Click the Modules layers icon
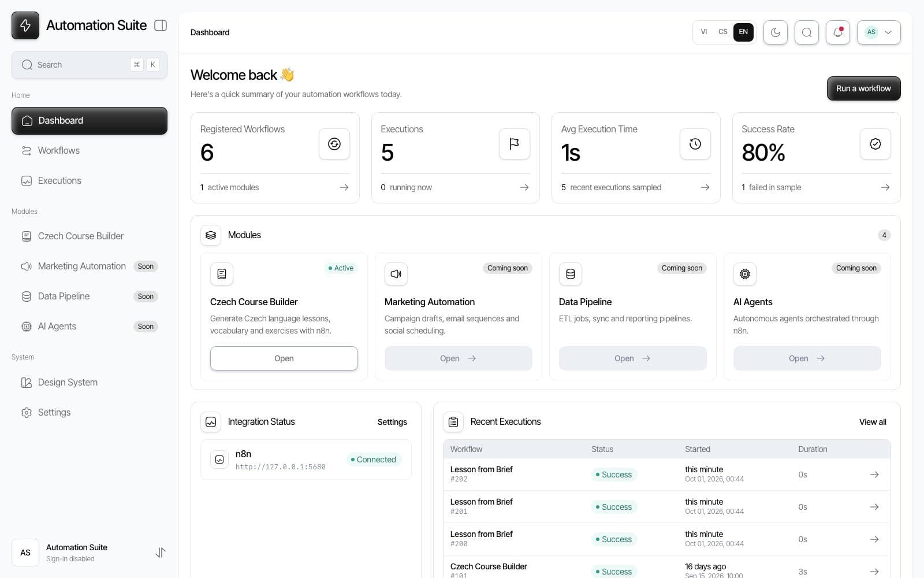 tap(211, 235)
